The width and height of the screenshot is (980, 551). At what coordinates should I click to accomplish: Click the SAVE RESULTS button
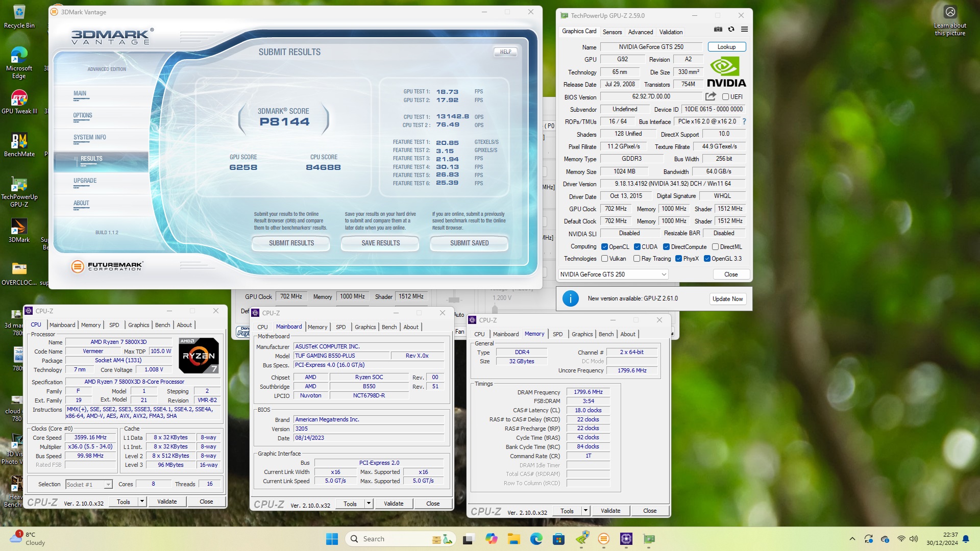381,243
